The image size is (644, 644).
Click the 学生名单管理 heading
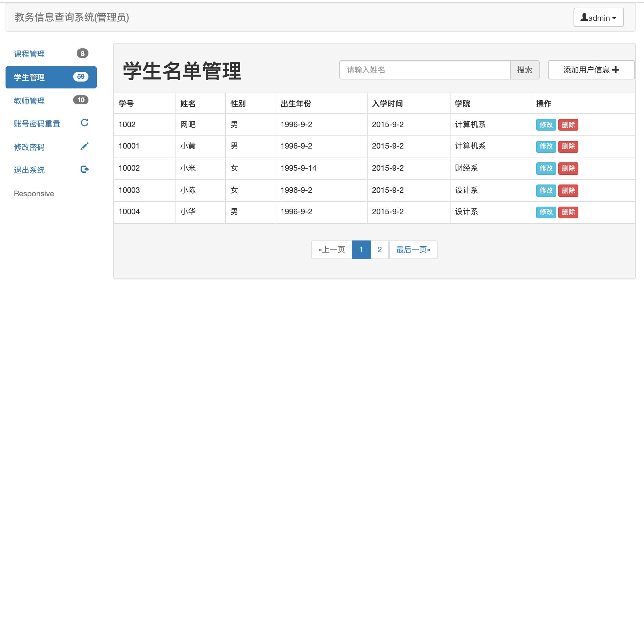click(x=182, y=71)
